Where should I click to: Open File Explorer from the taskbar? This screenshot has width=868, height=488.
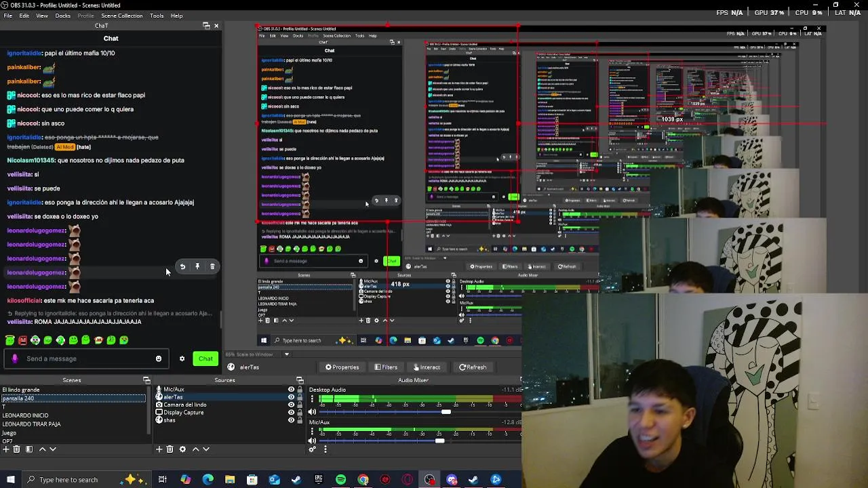point(230,480)
